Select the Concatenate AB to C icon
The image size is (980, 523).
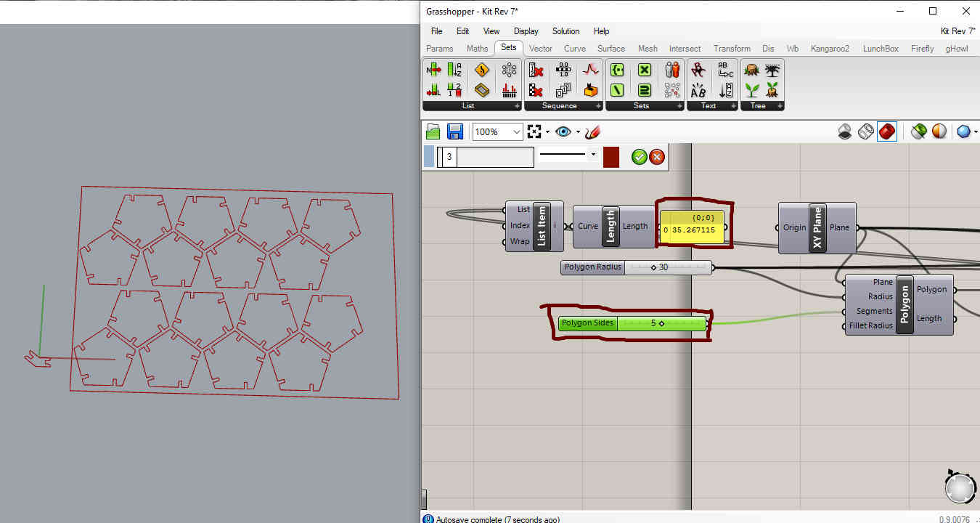[x=726, y=70]
